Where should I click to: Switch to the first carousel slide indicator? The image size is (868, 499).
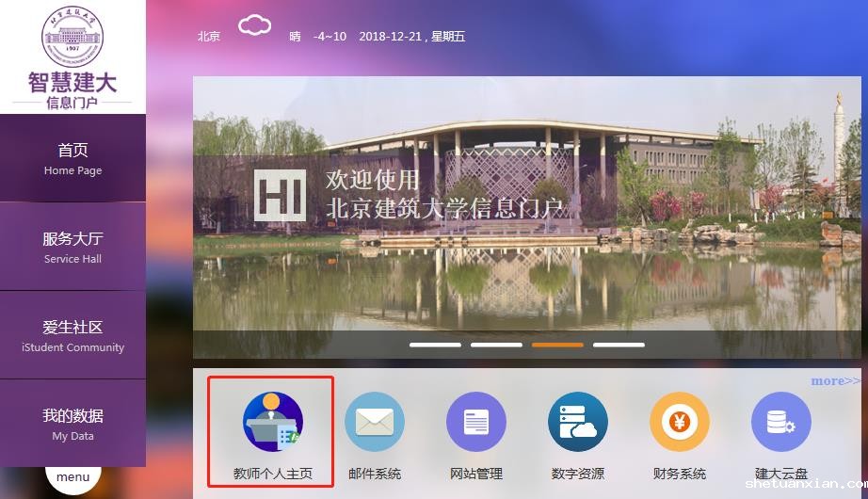pos(435,345)
